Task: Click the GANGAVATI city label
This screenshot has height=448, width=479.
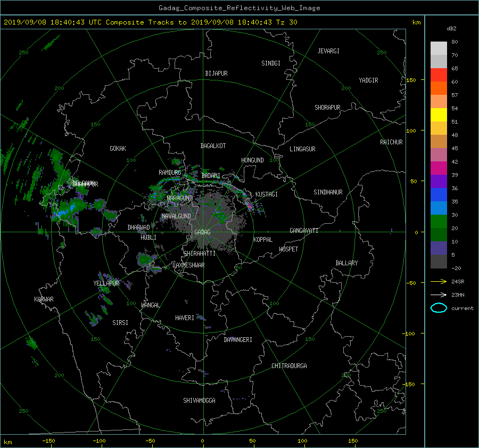Action: click(304, 231)
